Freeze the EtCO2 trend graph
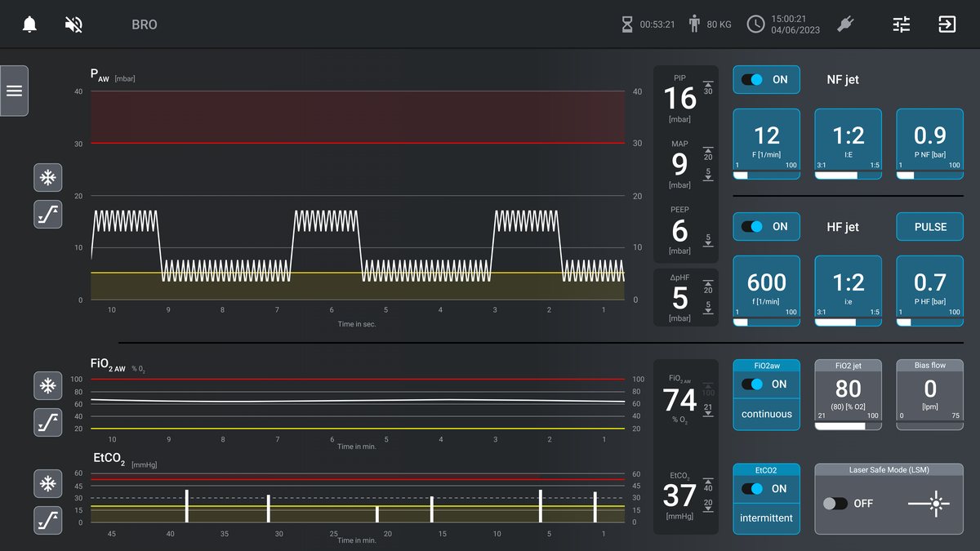The image size is (980, 551). [48, 483]
